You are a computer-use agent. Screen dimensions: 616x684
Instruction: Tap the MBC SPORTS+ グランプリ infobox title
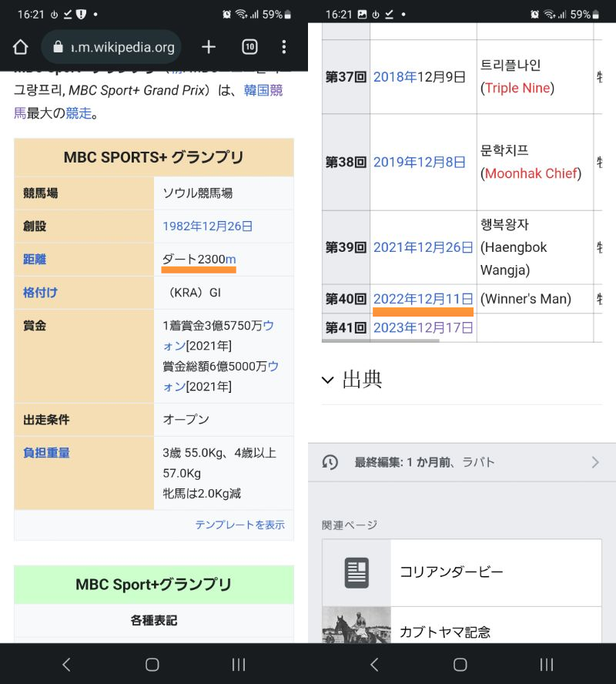pyautogui.click(x=153, y=157)
